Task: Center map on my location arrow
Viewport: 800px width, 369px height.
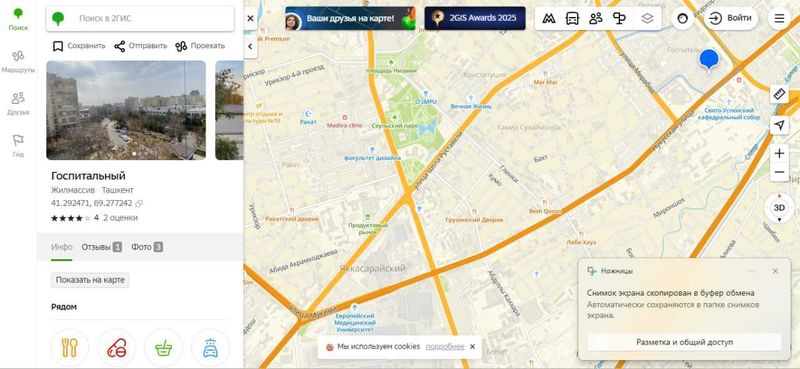Action: 779,125
